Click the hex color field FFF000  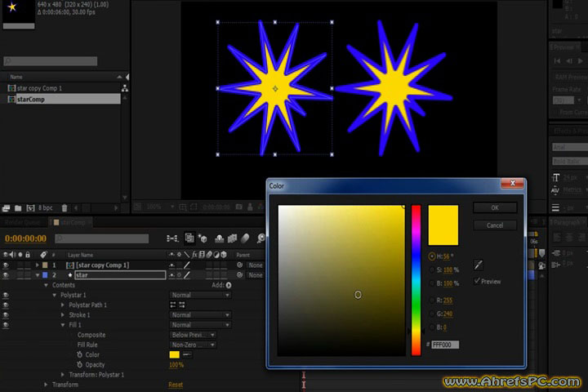click(x=445, y=345)
